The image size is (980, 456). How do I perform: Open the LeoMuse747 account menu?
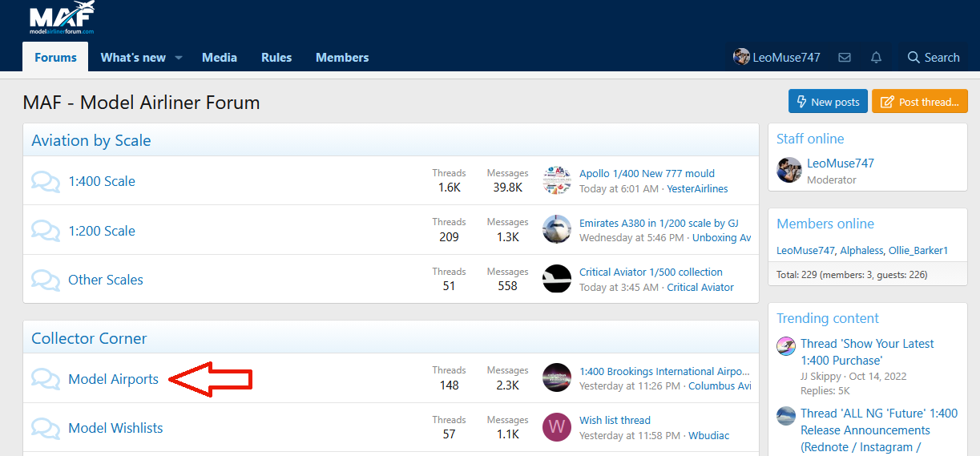(776, 58)
